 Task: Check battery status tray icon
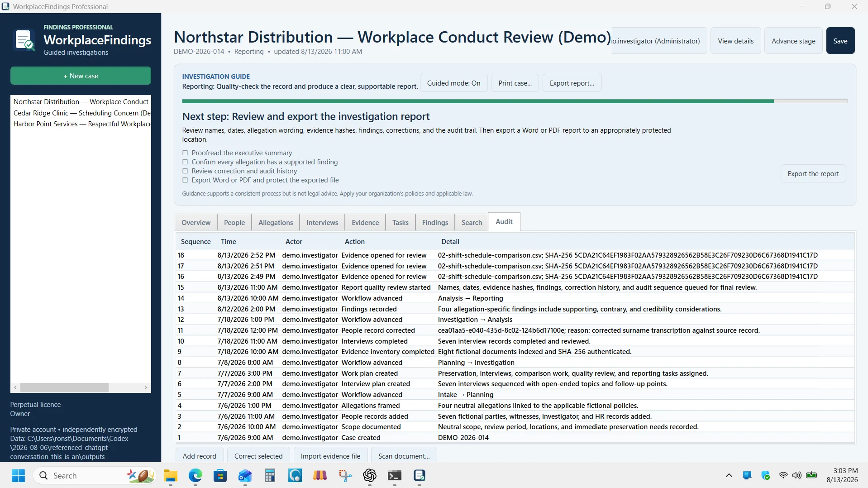pos(812,475)
